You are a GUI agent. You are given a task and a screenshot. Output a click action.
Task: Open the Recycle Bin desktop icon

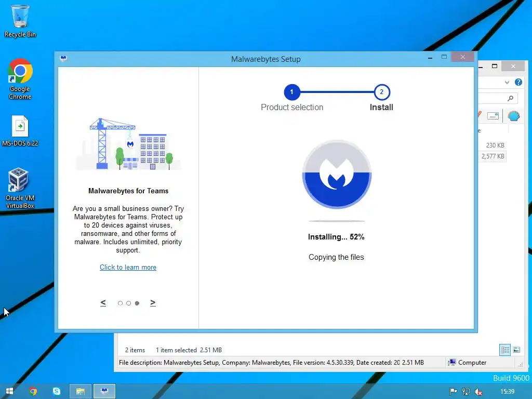tap(20, 21)
